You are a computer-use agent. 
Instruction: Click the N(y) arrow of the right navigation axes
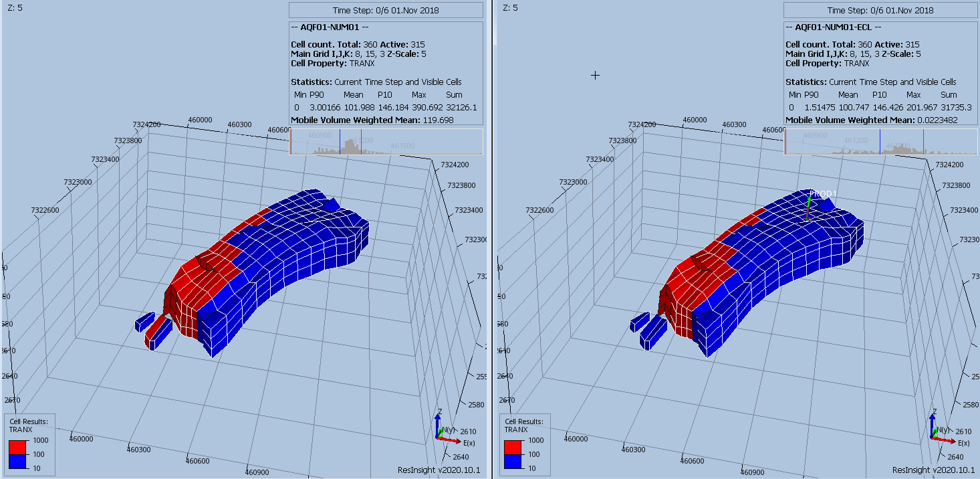pyautogui.click(x=935, y=433)
